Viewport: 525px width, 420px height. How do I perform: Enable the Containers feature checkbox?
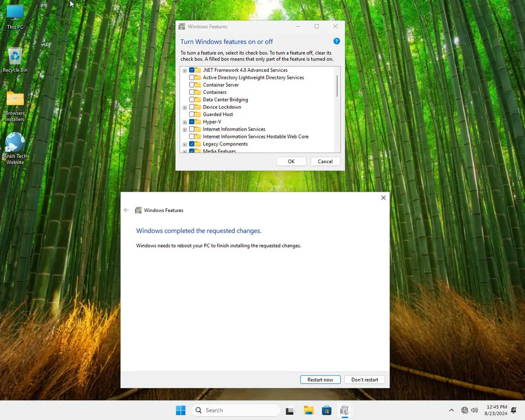192,92
